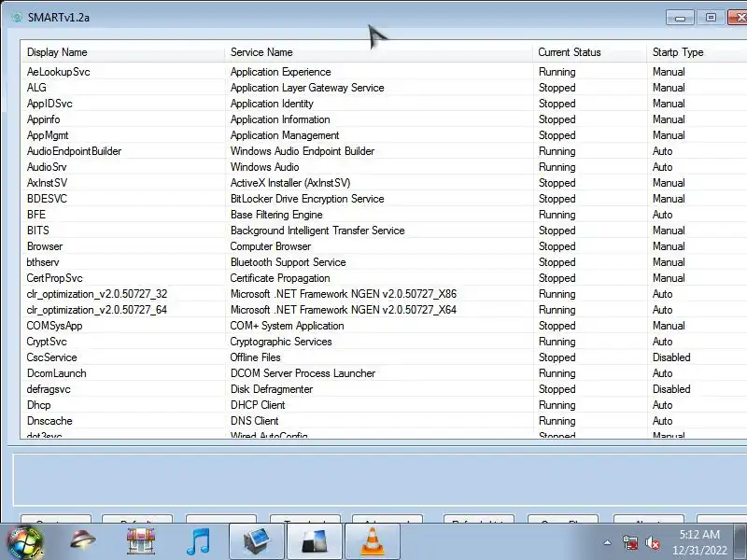Show hidden system tray icons
Viewport: 747px width, 560px height.
point(608,542)
